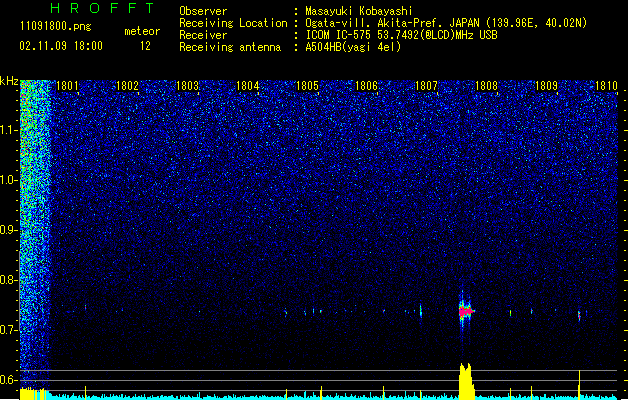629x400 pixels.
Task: Click the 1802 time marker
Action: pyautogui.click(x=127, y=86)
